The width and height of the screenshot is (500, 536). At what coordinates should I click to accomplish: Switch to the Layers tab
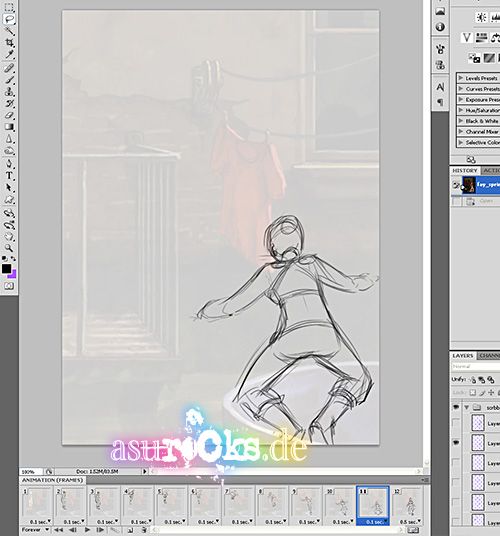463,356
